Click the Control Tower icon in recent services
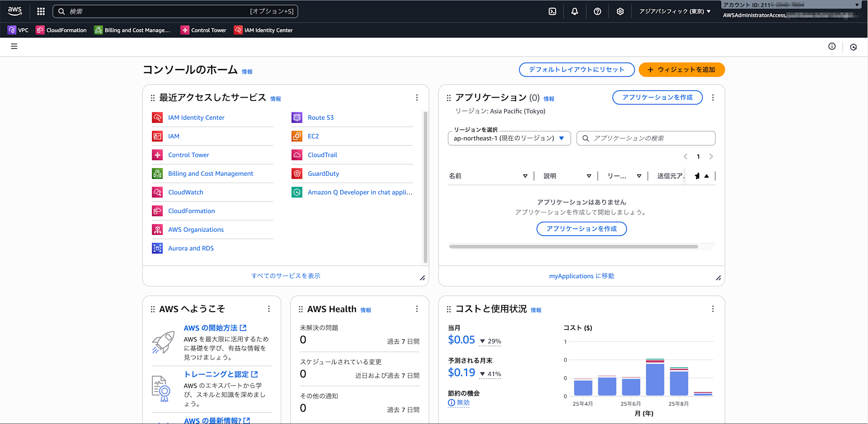 [x=157, y=155]
